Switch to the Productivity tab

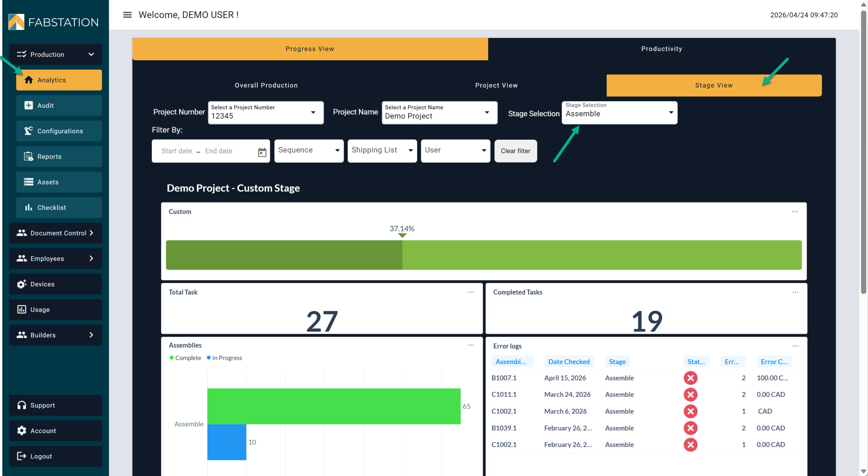661,49
